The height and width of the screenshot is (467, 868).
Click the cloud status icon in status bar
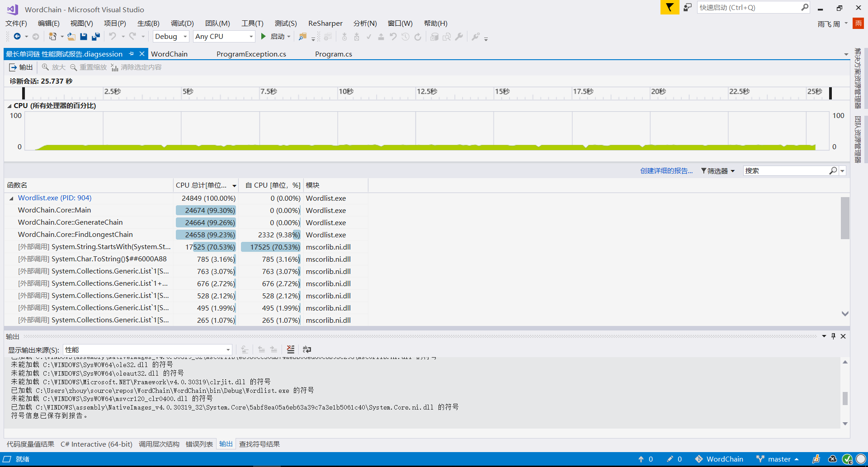(832, 459)
